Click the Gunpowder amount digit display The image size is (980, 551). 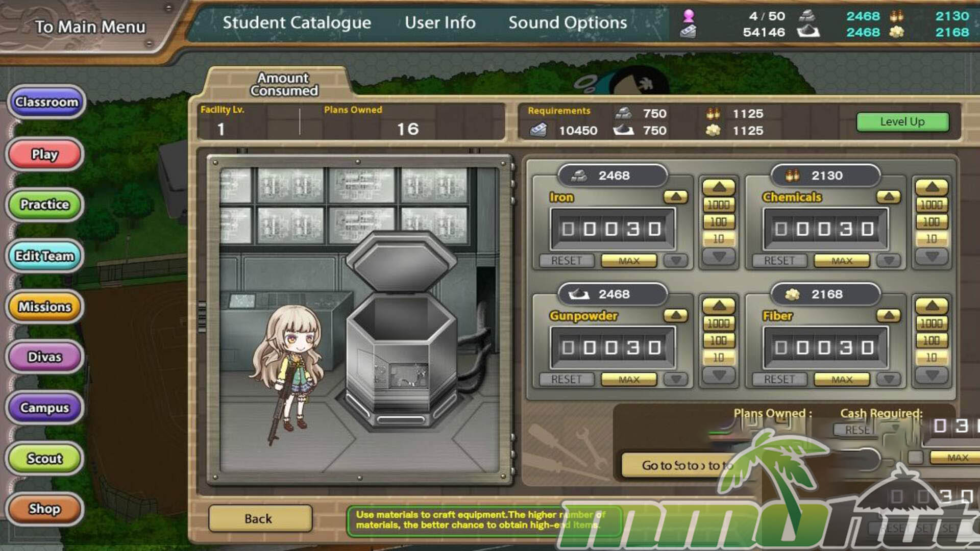[x=612, y=348]
